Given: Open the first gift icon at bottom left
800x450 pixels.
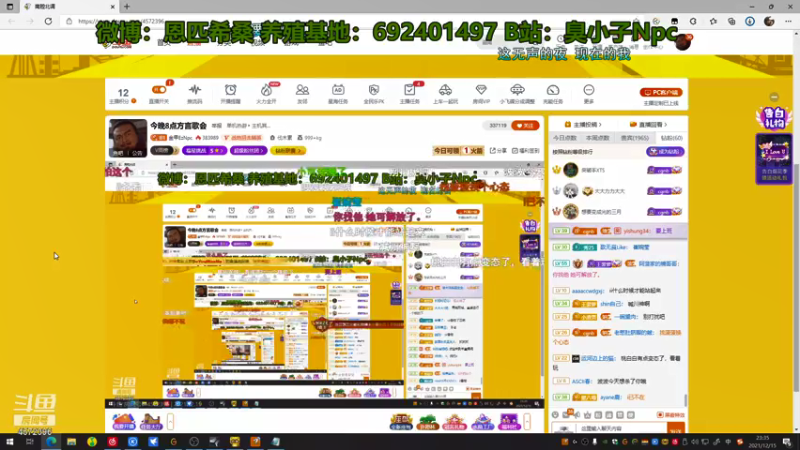Looking at the screenshot, I should [x=123, y=421].
